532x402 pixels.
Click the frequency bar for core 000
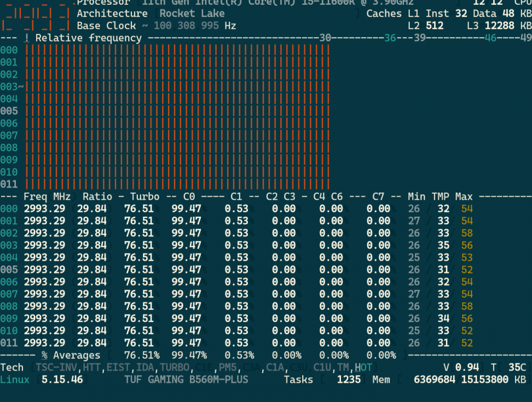pos(177,50)
